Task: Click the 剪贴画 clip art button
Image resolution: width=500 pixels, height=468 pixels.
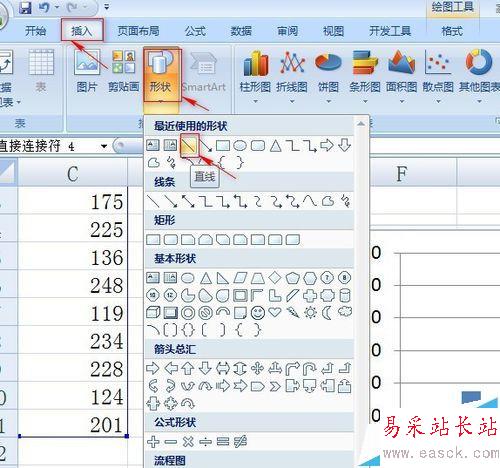Action: pos(124,71)
